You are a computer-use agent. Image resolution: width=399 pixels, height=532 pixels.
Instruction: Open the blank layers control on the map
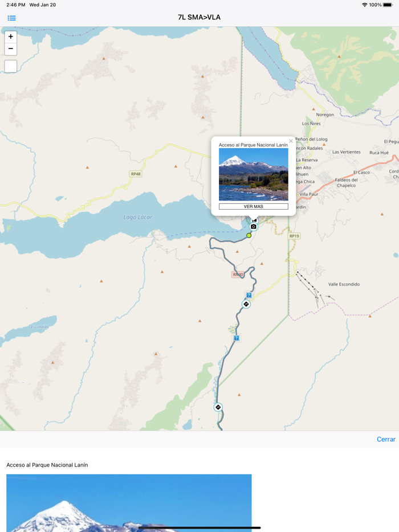pyautogui.click(x=10, y=66)
